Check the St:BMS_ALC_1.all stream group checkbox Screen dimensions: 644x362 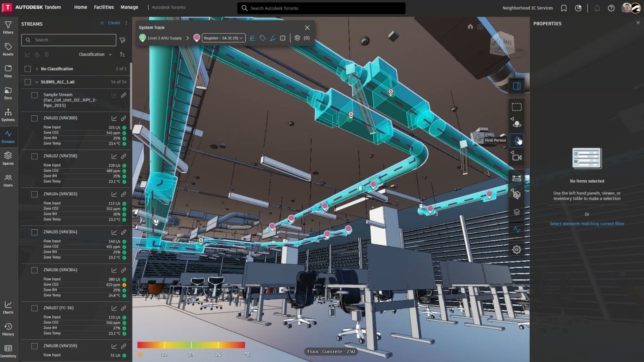28,82
